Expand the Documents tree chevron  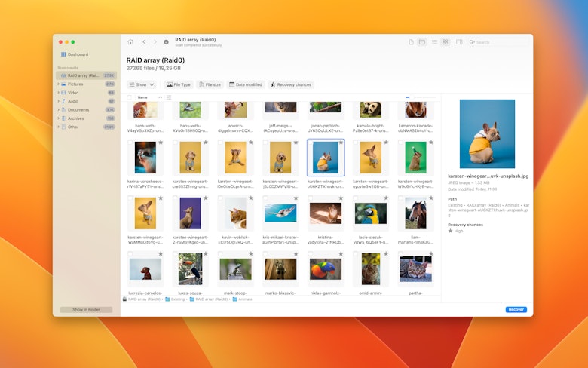[59, 110]
